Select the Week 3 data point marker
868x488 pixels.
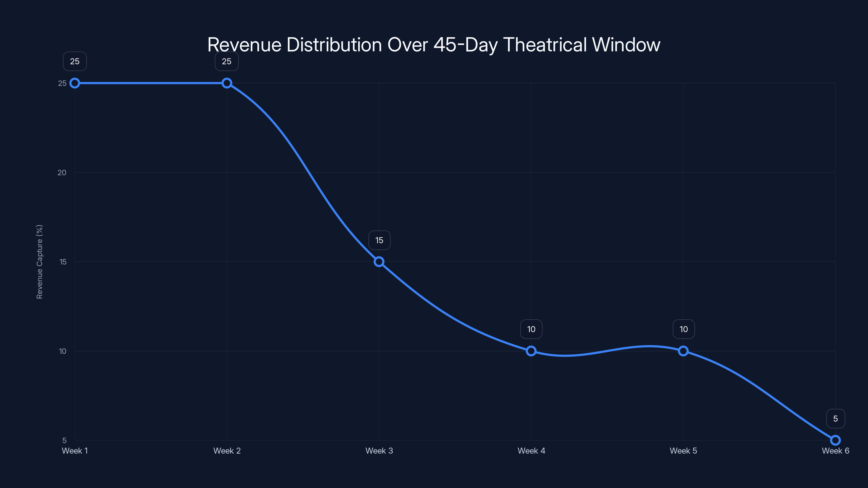(x=379, y=261)
